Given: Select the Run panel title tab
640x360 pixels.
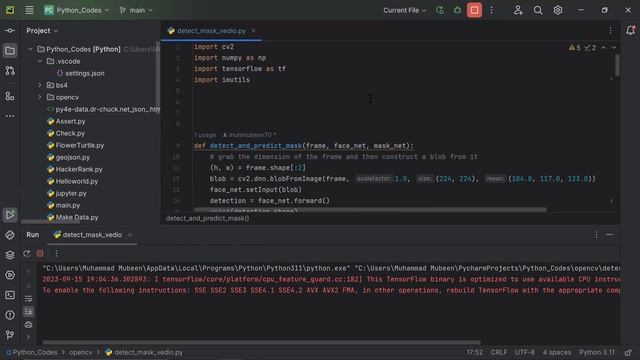Looking at the screenshot, I should click(33, 235).
